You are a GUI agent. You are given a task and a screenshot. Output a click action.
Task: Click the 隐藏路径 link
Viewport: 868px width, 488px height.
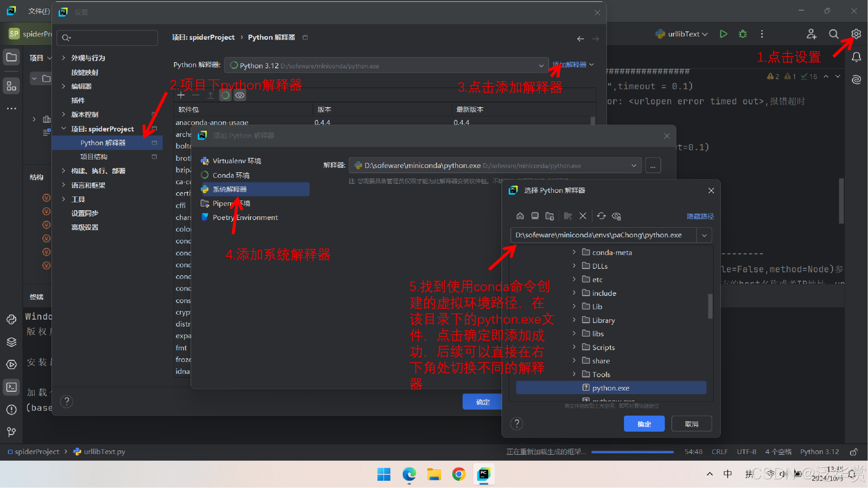(700, 216)
